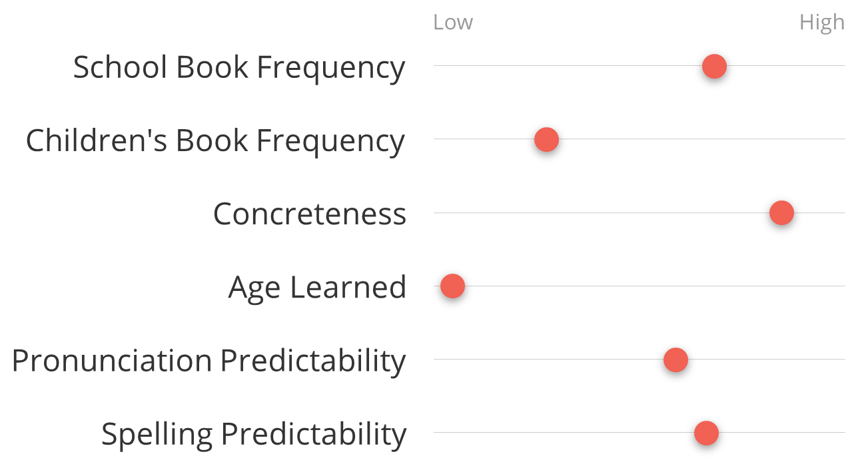Click the Children's Book Frequency red dot
868x474 pixels.
[x=546, y=139]
